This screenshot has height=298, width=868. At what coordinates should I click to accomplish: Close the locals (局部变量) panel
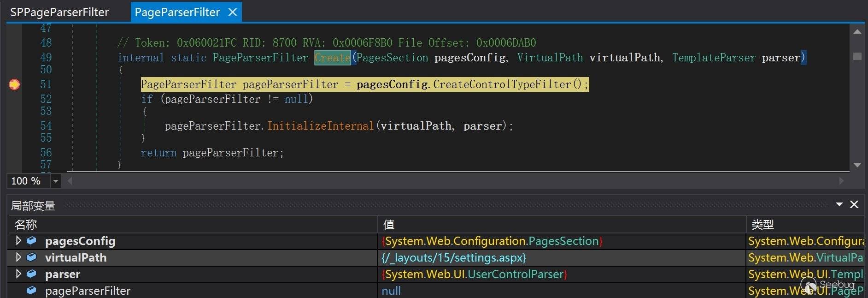pyautogui.click(x=854, y=204)
